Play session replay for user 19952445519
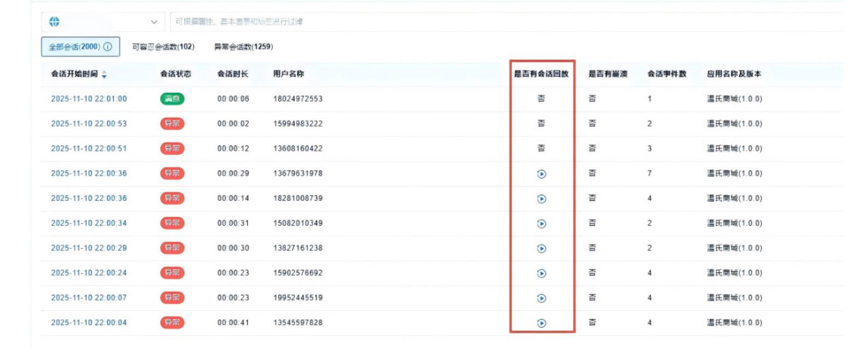 (541, 298)
